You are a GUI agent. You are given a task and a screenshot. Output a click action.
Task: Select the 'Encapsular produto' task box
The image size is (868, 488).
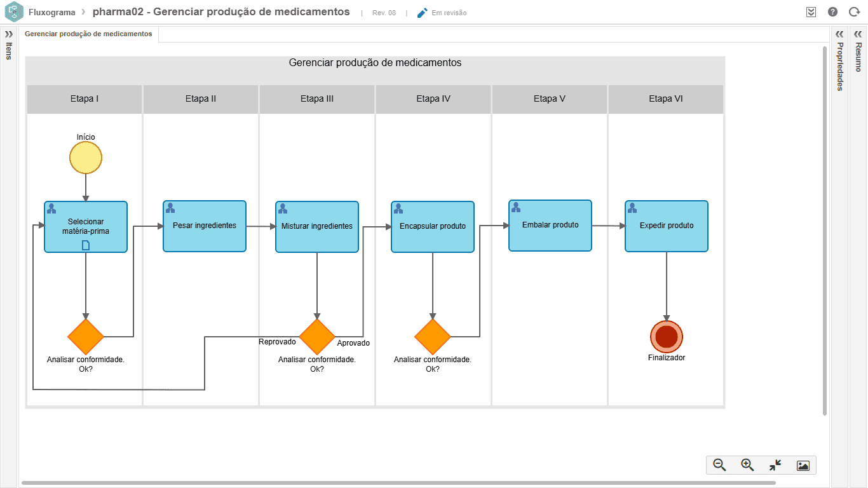coord(433,227)
